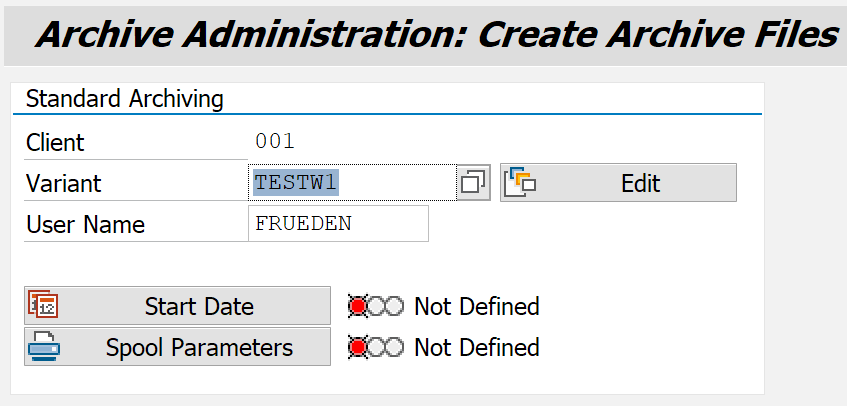Click the User Name label
Viewport: 847px width, 406px height.
point(85,225)
